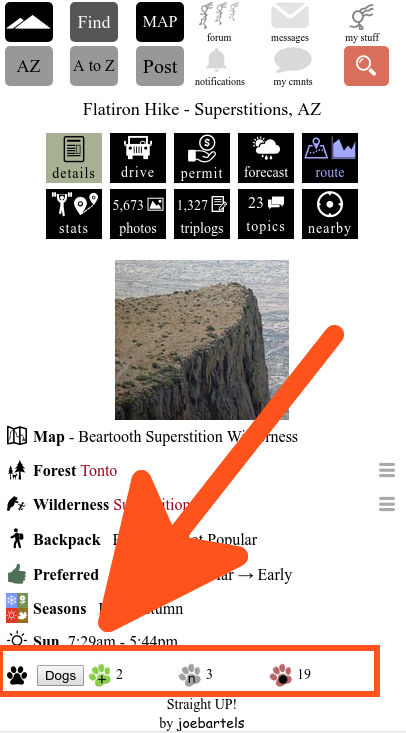Click the red search magnifier button
406x733 pixels.
[366, 66]
